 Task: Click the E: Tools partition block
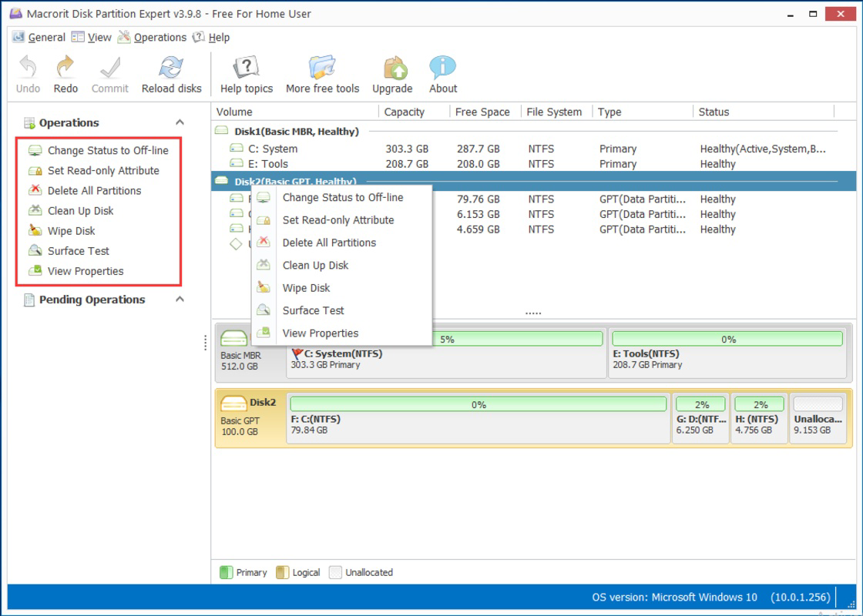(727, 353)
